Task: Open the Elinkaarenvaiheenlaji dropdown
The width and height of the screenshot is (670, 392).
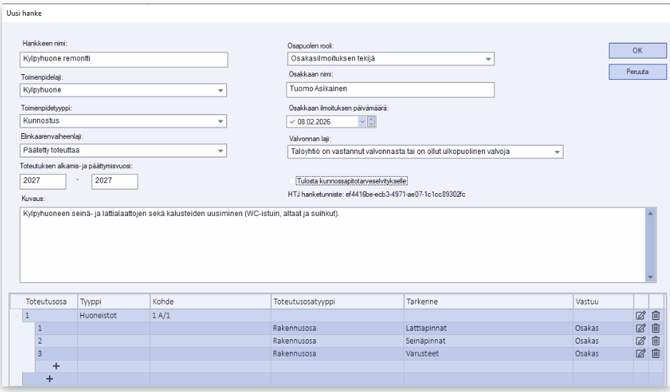Action: [x=220, y=150]
